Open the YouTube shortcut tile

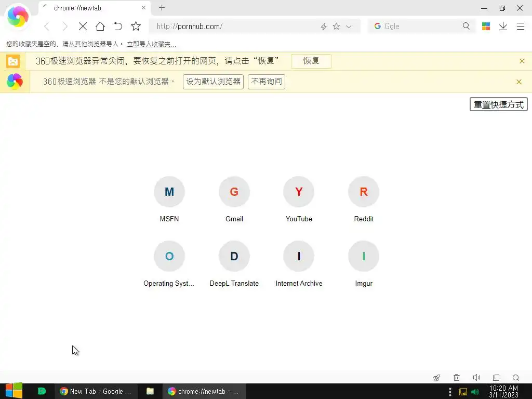click(x=299, y=199)
